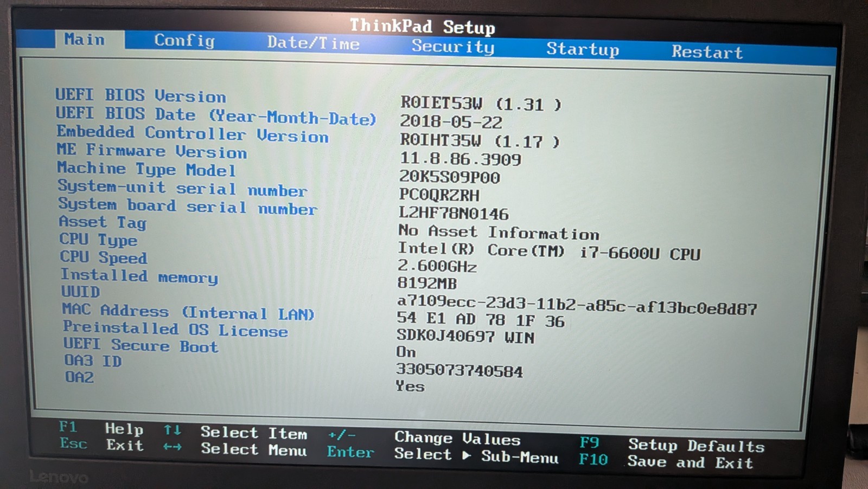The height and width of the screenshot is (489, 868).
Task: Click the ME firmware value '11.8.86.3909'
Action: pyautogui.click(x=461, y=158)
